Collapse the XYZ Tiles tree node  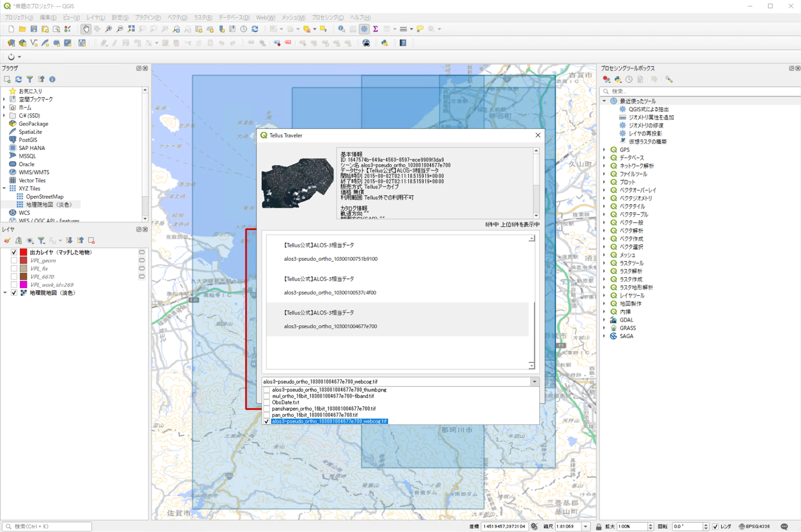tap(4, 188)
